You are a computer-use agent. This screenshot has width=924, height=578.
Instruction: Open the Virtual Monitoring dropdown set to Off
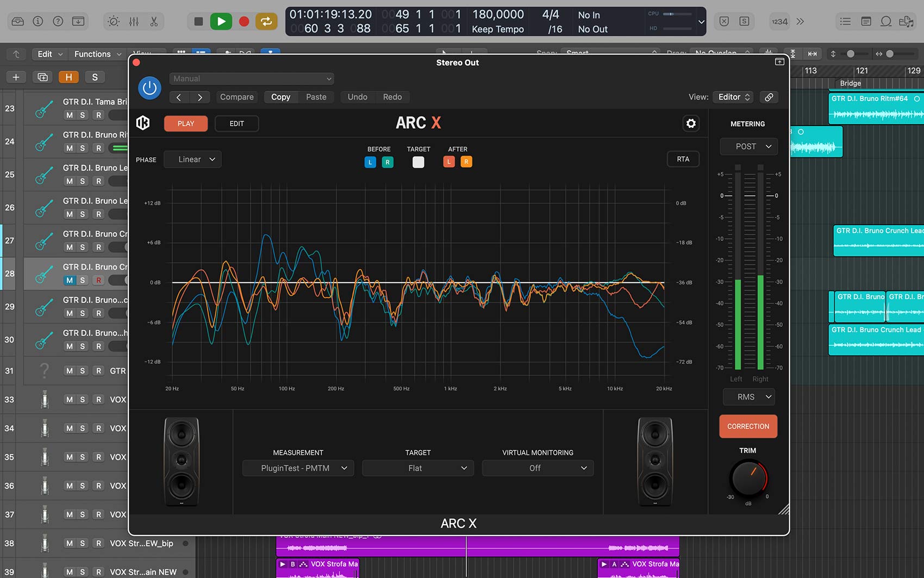[x=537, y=468]
